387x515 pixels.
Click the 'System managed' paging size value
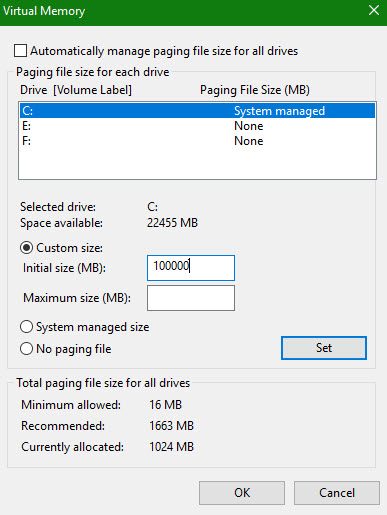279,111
